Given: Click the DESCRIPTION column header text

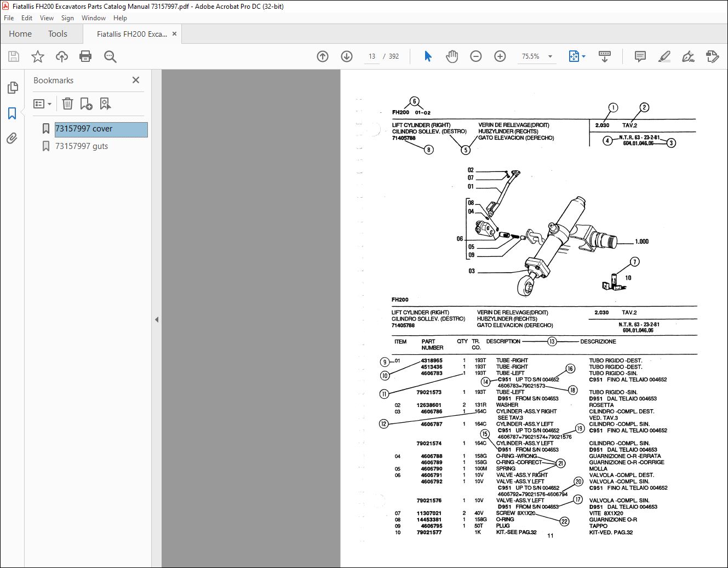Looking at the screenshot, I should point(503,342).
